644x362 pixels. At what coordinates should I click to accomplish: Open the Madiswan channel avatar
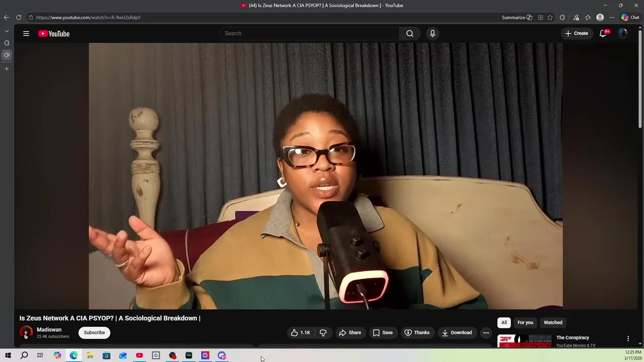pos(26,332)
